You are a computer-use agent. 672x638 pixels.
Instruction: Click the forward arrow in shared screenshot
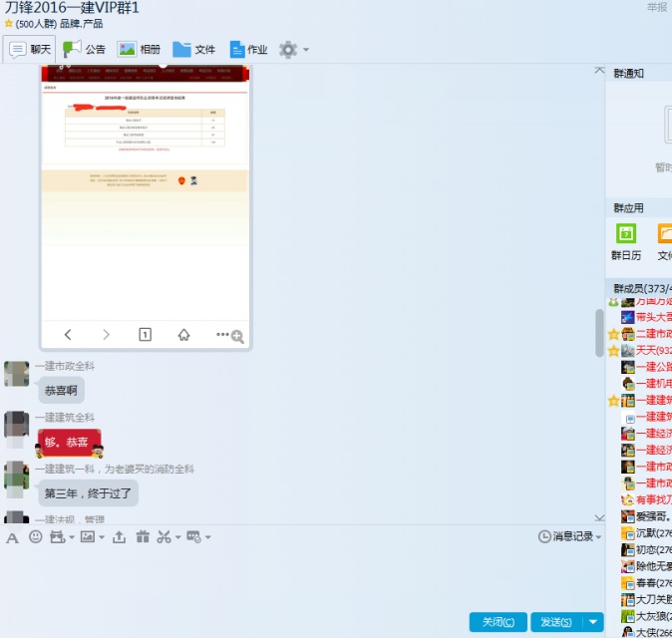pyautogui.click(x=107, y=335)
